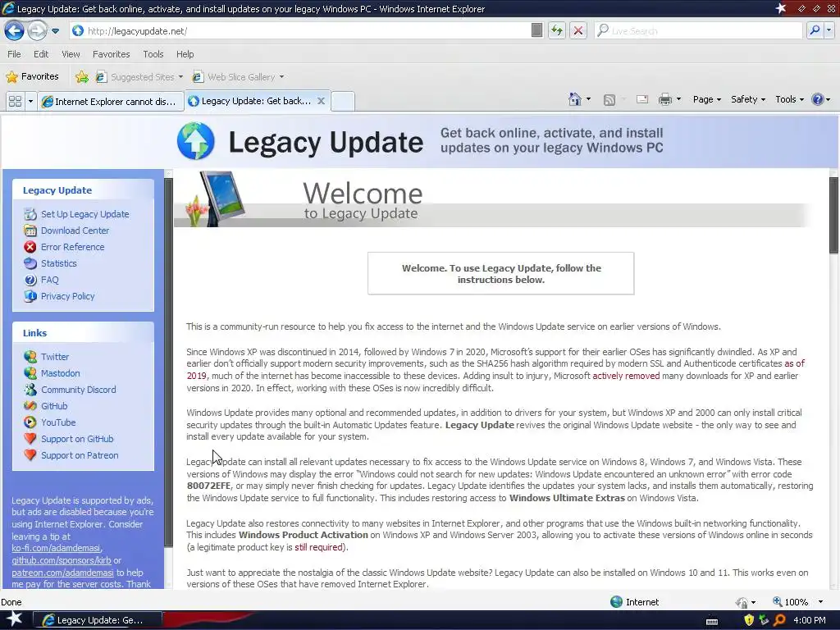Open the Favorites star button
Image resolution: width=840 pixels, height=630 pixels.
coord(32,76)
